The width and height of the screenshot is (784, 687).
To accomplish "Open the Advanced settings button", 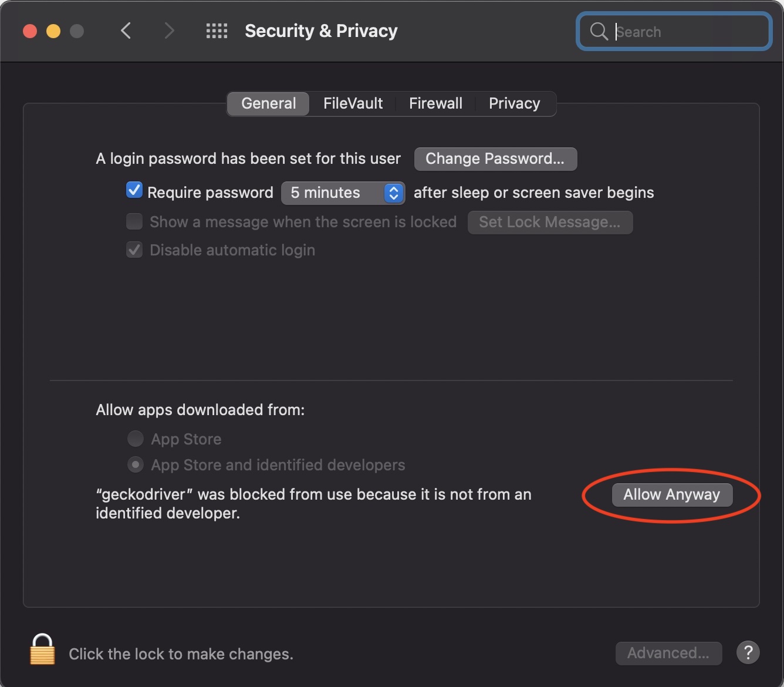I will [668, 653].
